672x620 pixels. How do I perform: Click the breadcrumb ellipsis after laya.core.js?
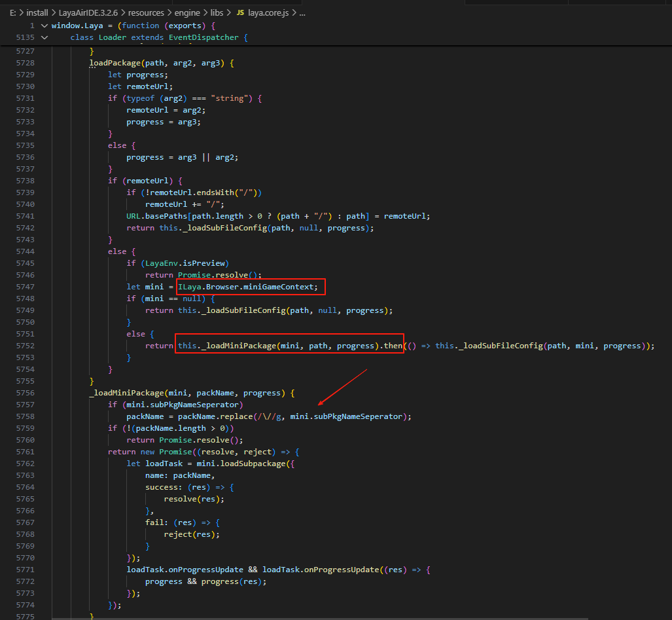pos(302,13)
